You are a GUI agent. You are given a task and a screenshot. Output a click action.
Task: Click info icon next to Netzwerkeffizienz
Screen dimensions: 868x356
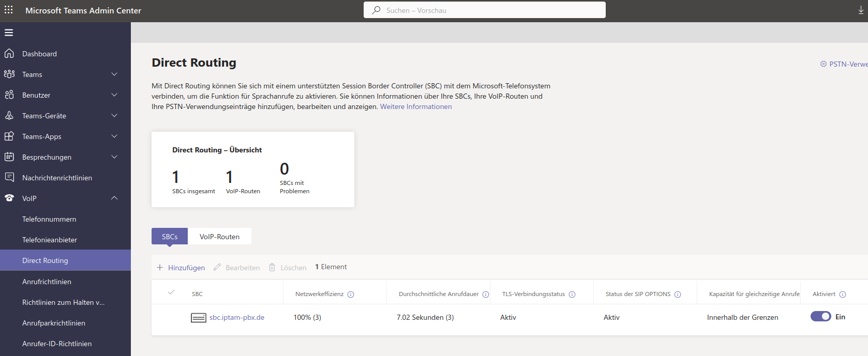click(351, 295)
